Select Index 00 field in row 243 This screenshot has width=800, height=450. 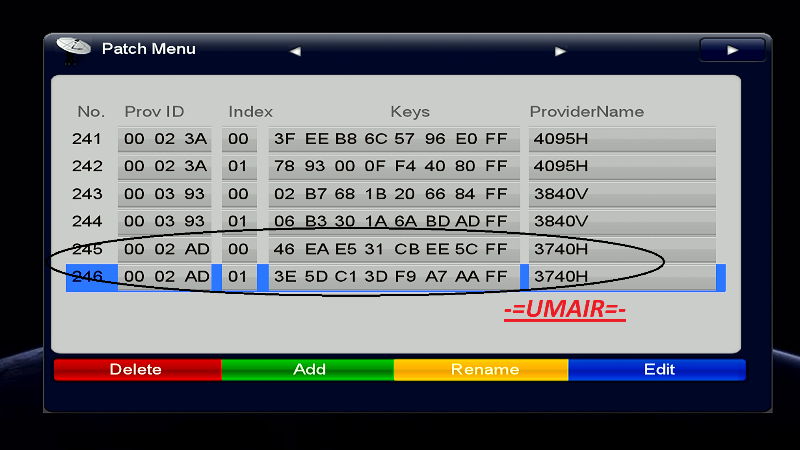239,194
